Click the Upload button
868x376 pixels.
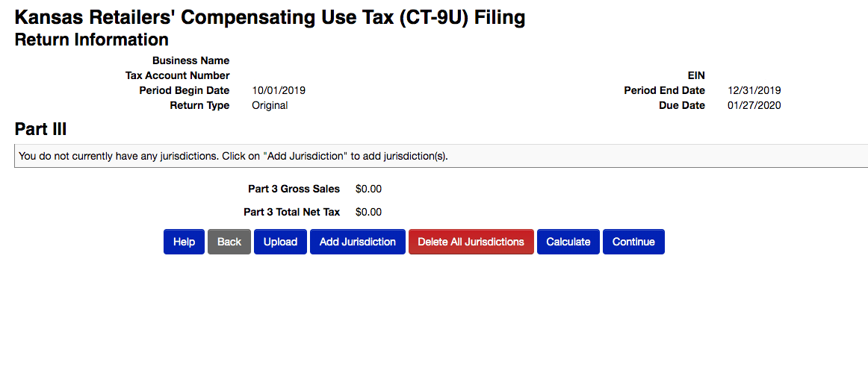[x=280, y=242]
